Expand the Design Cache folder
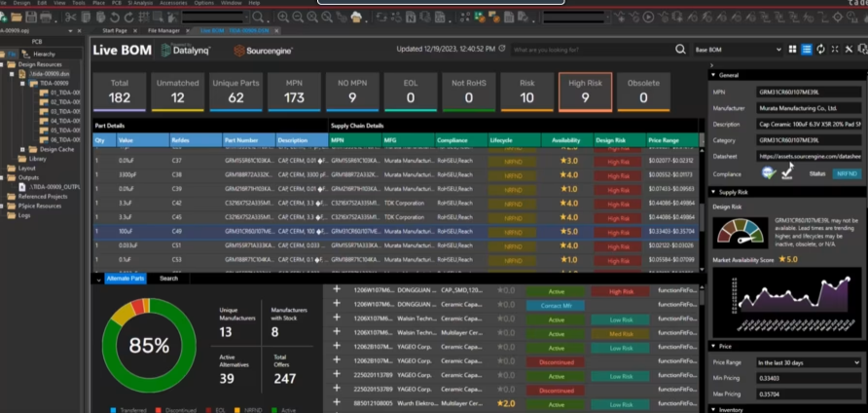 pyautogui.click(x=22, y=149)
